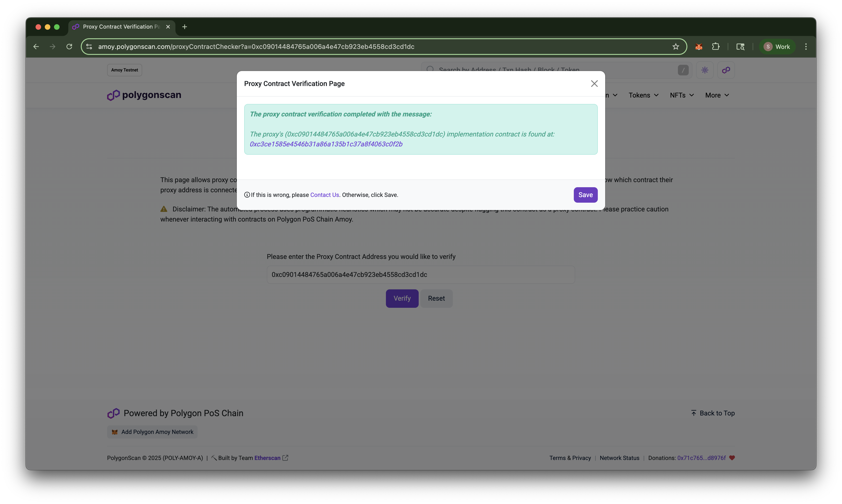
Task: Reload the page
Action: tap(69, 47)
